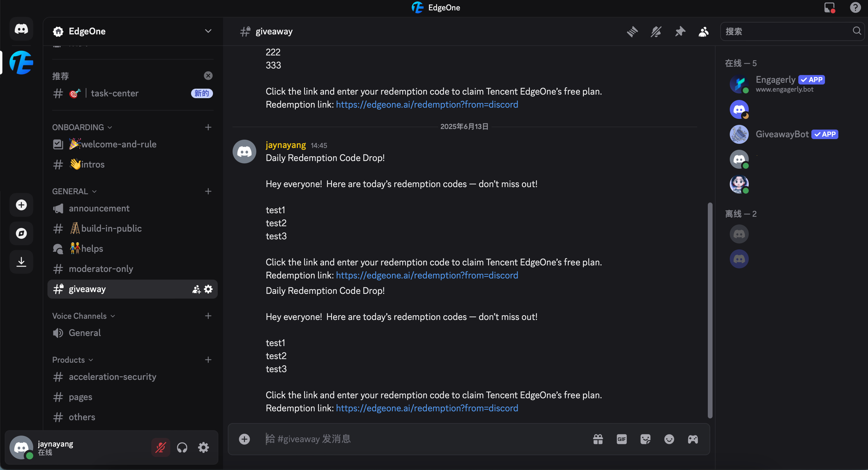Image resolution: width=868 pixels, height=470 pixels.
Task: Open jaynayang user panel avatar
Action: tap(21, 447)
